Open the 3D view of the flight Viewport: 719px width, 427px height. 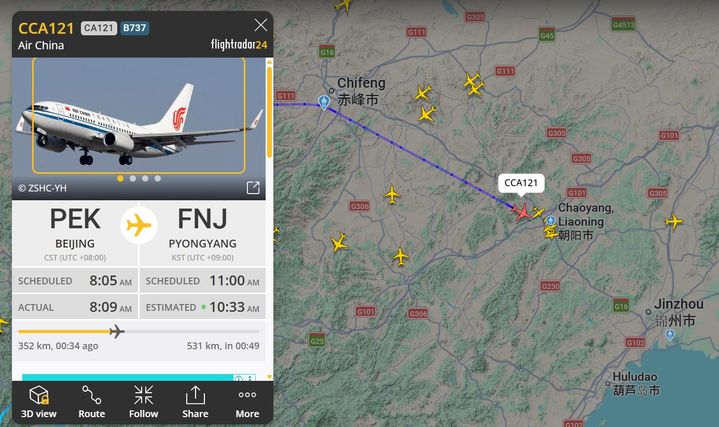coord(39,402)
